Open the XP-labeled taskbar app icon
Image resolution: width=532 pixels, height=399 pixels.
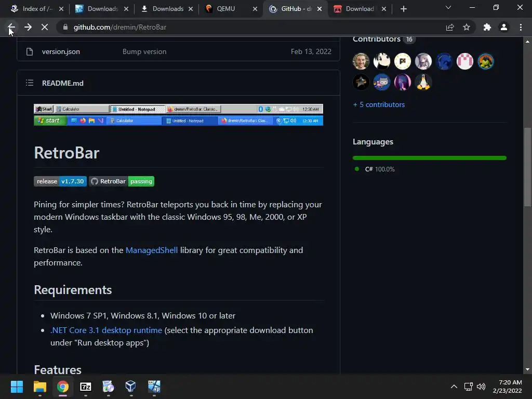tap(154, 387)
